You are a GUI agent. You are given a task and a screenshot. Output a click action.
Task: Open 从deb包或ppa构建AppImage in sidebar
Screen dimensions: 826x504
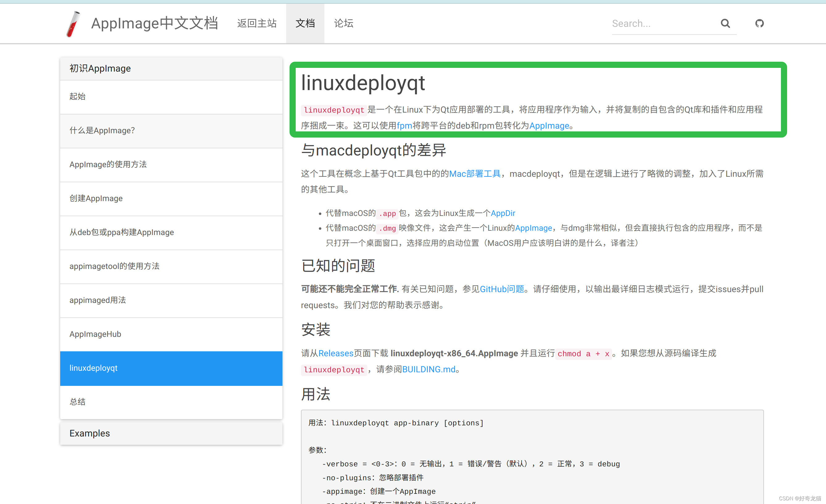click(x=171, y=232)
